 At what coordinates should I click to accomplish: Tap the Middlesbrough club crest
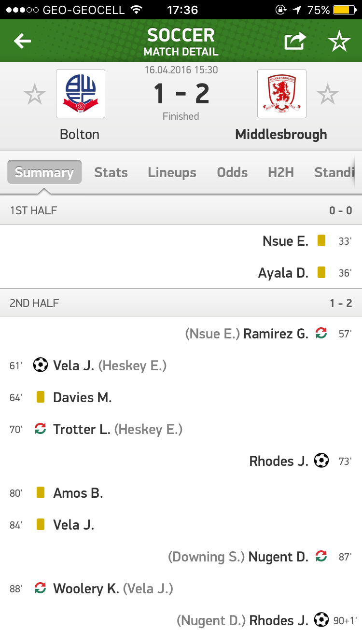[x=282, y=94]
